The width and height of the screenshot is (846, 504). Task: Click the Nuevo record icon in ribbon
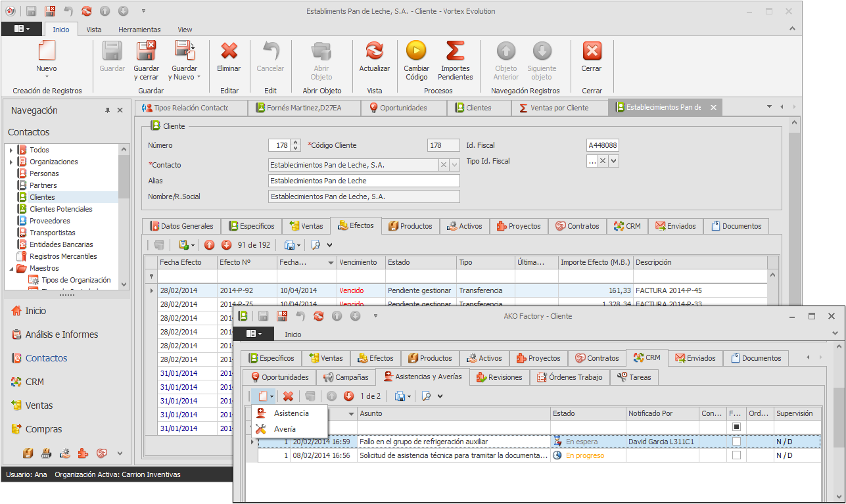(x=46, y=51)
